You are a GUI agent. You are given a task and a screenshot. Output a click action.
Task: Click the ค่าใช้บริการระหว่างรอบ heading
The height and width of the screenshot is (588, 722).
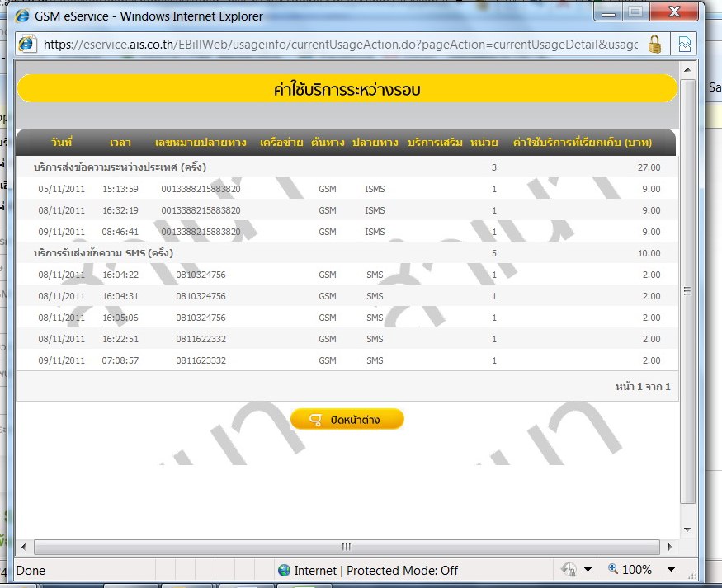[x=347, y=89]
